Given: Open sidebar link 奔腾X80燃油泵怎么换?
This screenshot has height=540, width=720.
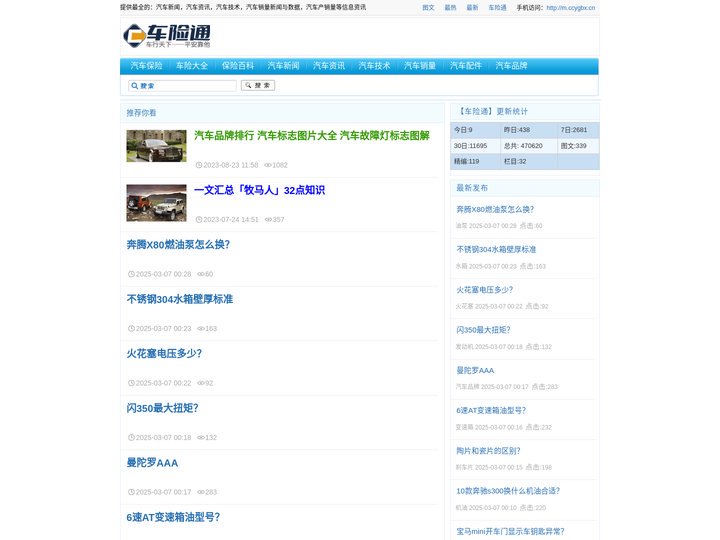Looking at the screenshot, I should pyautogui.click(x=495, y=210).
